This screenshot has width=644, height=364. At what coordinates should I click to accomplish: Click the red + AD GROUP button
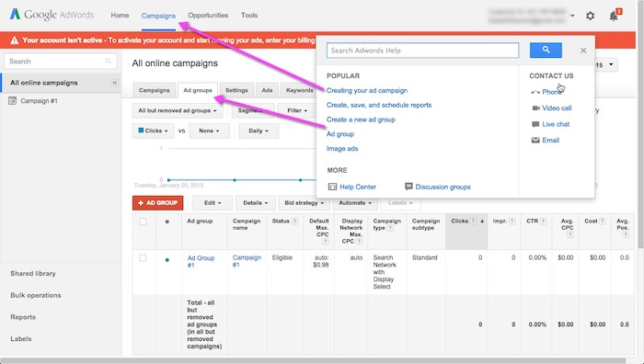click(157, 203)
